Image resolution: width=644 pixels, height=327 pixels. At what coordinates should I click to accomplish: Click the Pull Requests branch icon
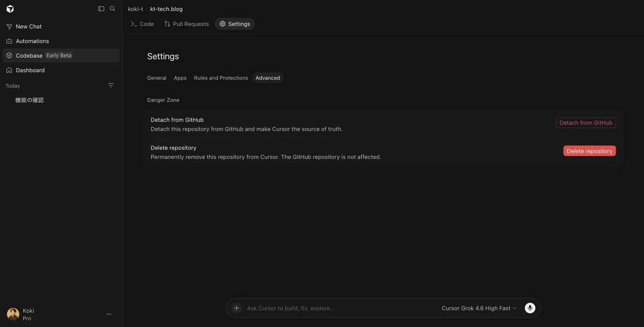coord(167,24)
